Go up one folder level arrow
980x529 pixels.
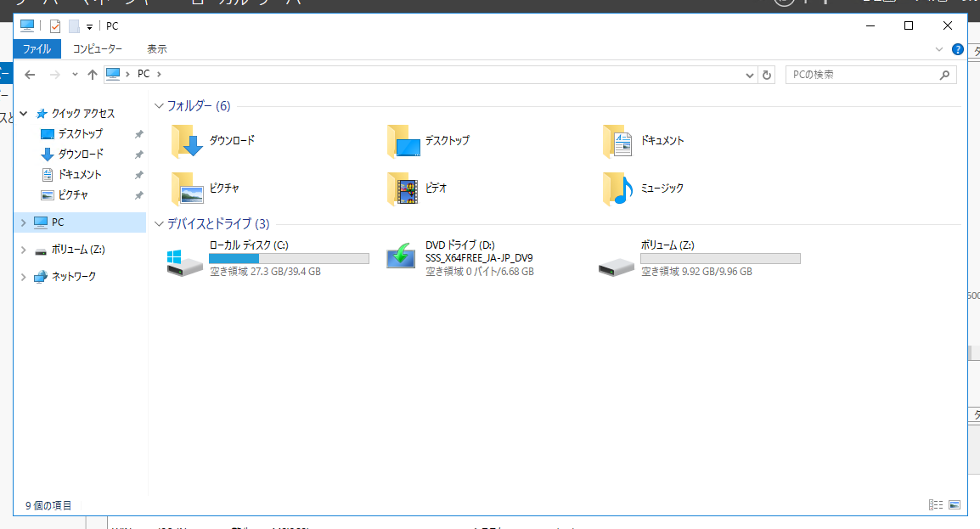[93, 75]
